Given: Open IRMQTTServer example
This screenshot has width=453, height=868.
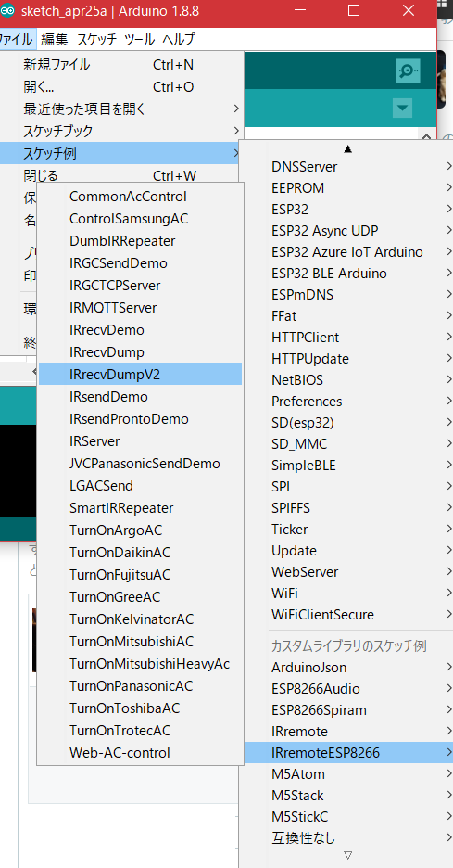Looking at the screenshot, I should point(140,308).
